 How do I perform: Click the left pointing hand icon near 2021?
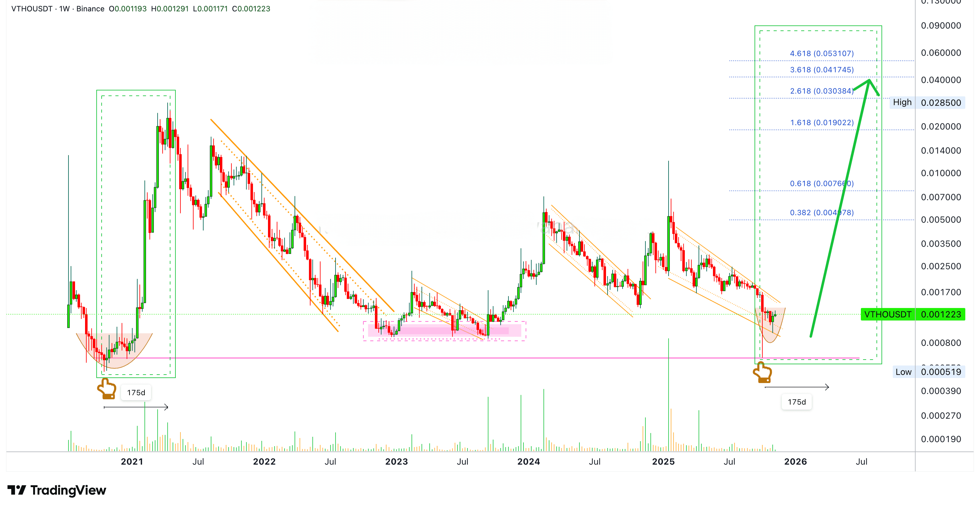click(x=107, y=388)
